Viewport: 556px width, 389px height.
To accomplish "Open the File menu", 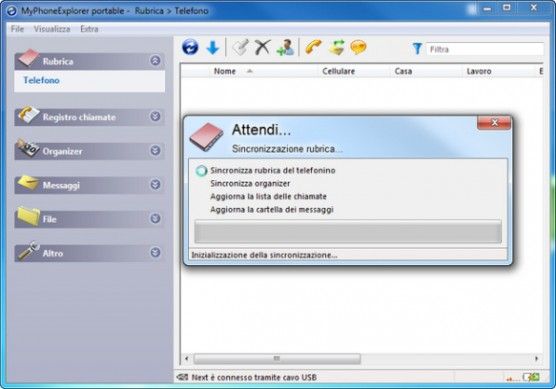I will [17, 29].
